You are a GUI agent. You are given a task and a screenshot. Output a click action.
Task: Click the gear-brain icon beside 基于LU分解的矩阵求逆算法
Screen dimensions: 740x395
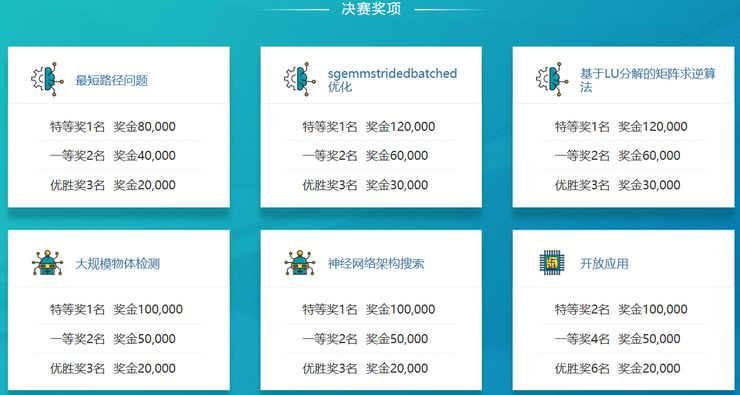(552, 79)
